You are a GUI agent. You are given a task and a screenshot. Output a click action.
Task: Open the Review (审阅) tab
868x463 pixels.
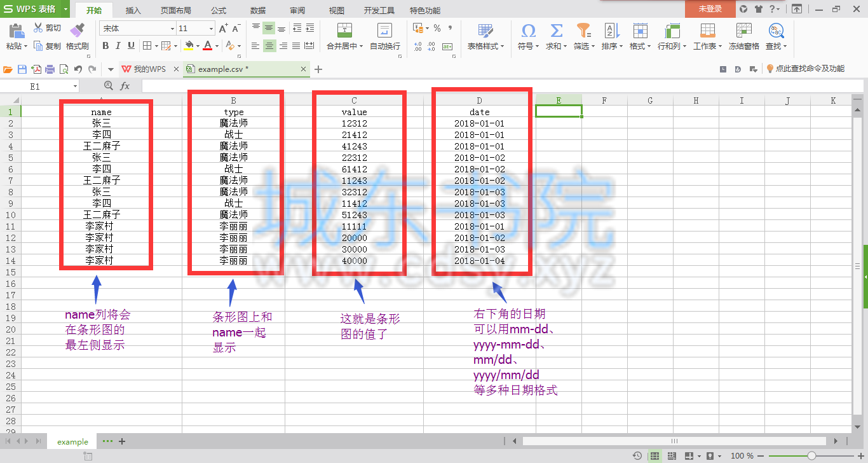[297, 10]
